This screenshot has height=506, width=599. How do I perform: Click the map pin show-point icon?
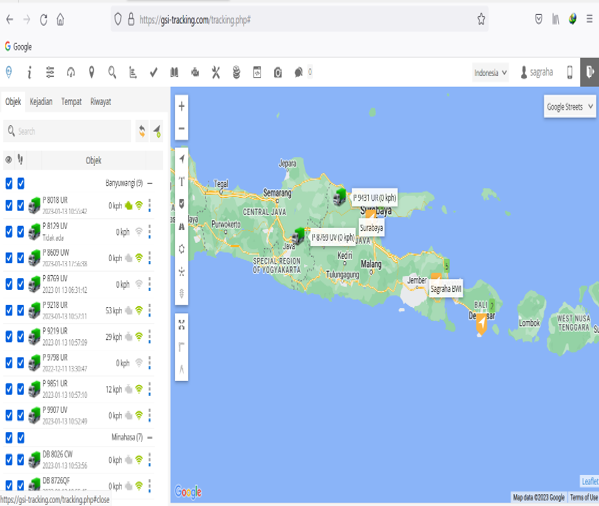pos(91,72)
